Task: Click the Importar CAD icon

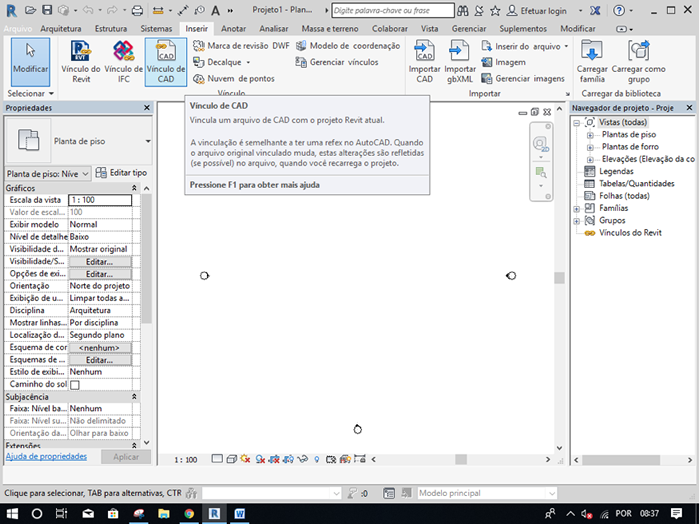Action: [x=424, y=62]
